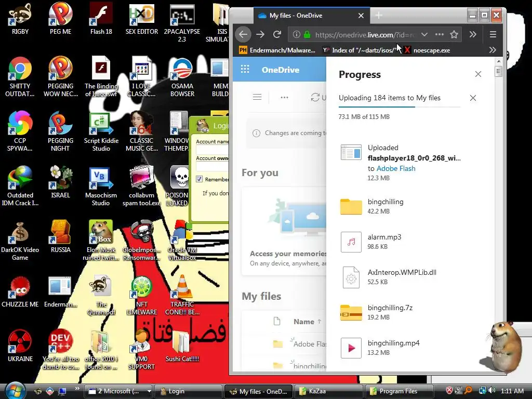Show more bookmarks toolbar items
This screenshot has height=399, width=532.
pyautogui.click(x=493, y=50)
